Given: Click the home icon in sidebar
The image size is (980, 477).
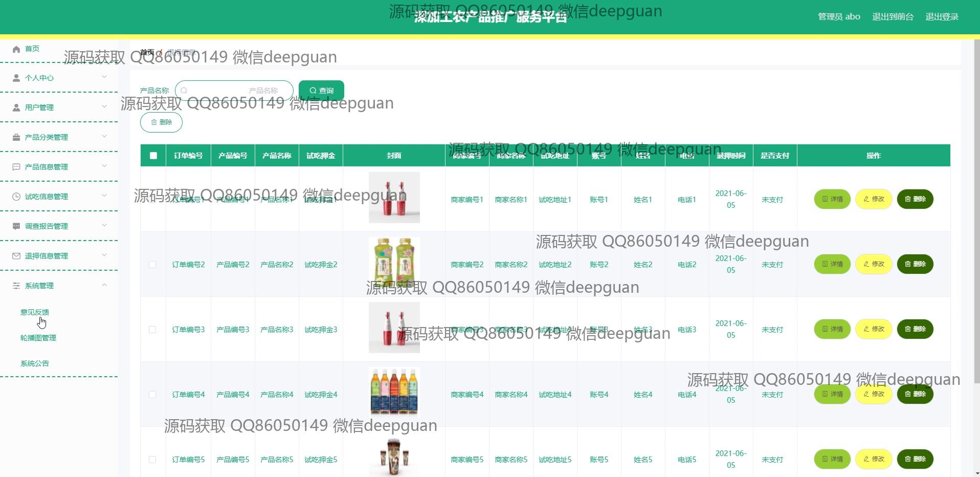Looking at the screenshot, I should pos(16,49).
